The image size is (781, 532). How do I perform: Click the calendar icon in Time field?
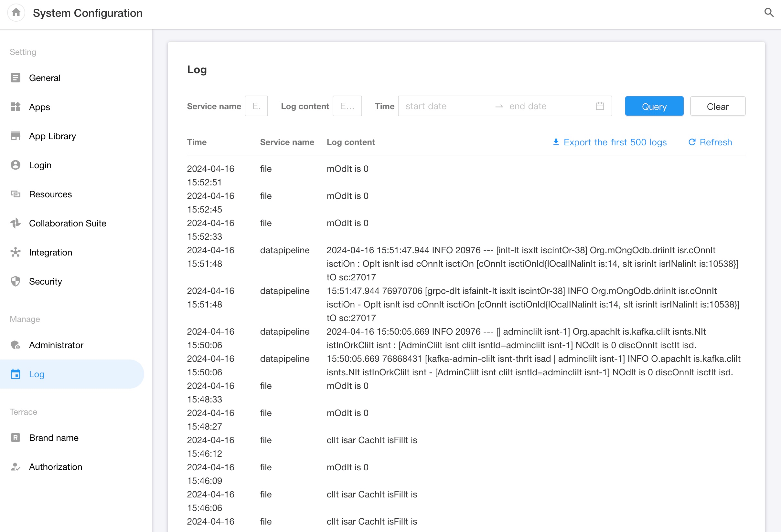point(600,106)
